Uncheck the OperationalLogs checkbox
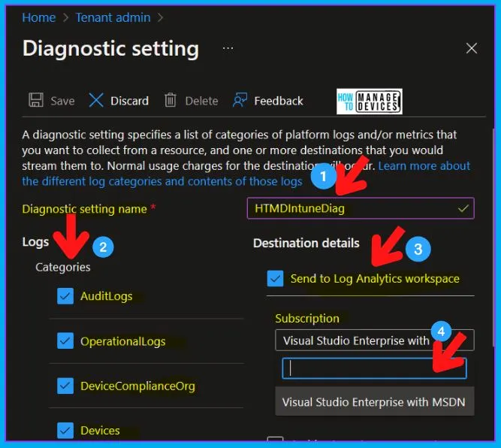Viewport: 501px width, 448px height. click(x=65, y=341)
